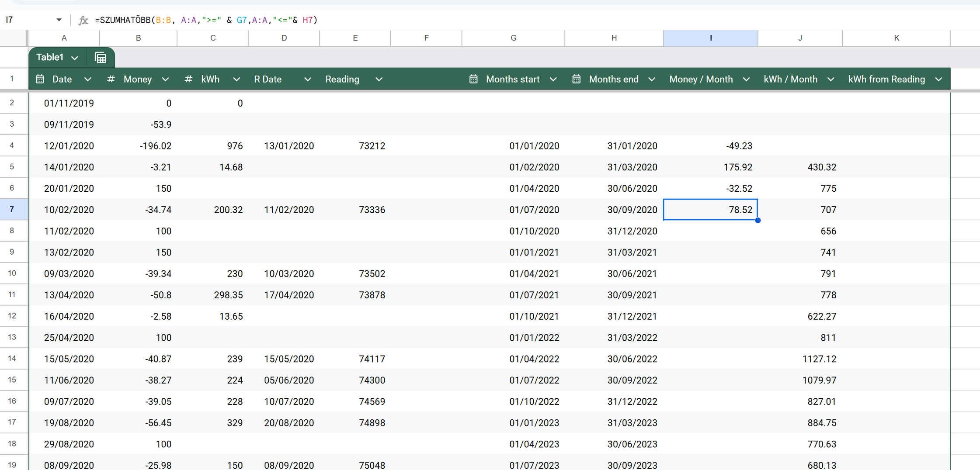
Task: Click the number type icon beside kWh
Action: pyautogui.click(x=188, y=79)
